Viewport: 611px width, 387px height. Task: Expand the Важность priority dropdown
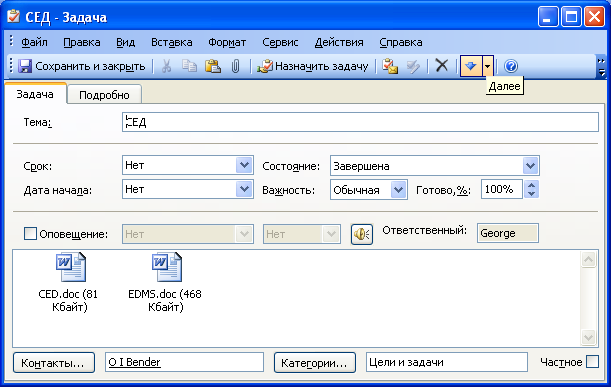tap(398, 190)
